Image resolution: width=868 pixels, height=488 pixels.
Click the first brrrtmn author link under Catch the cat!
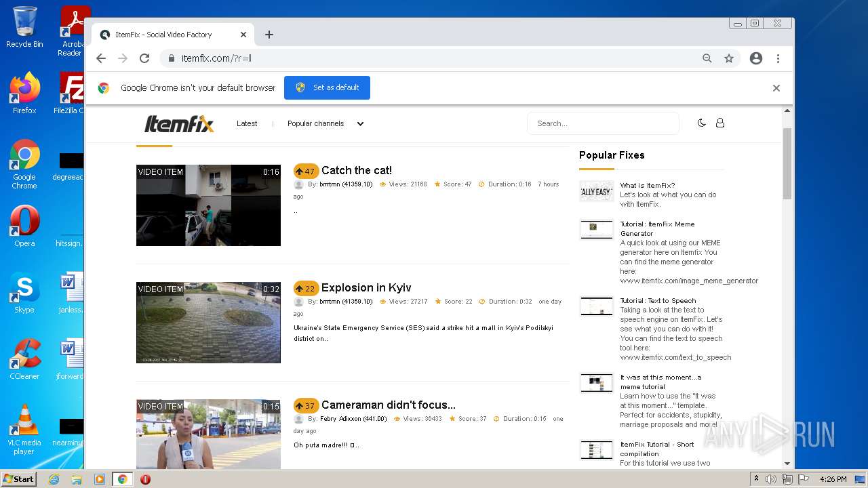tap(346, 184)
